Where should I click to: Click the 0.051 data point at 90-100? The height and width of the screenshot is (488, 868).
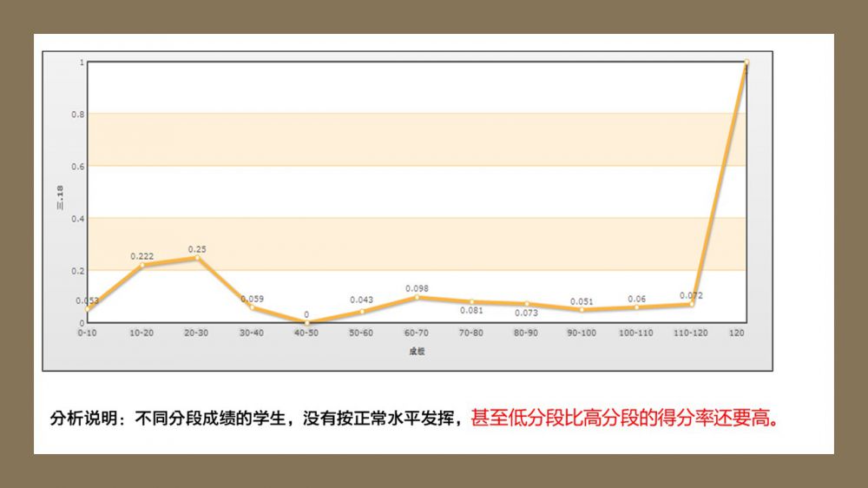pos(582,309)
